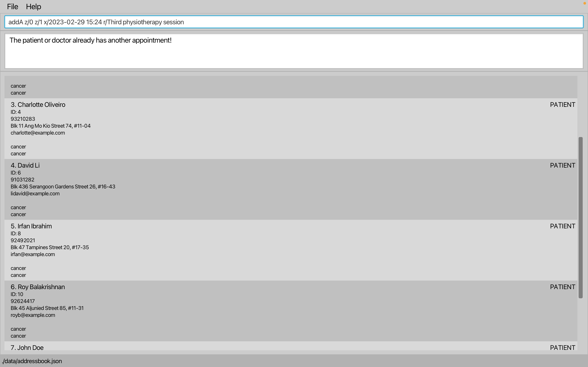Click the vertical scrollbar thumb
The width and height of the screenshot is (588, 367).
pos(580,217)
